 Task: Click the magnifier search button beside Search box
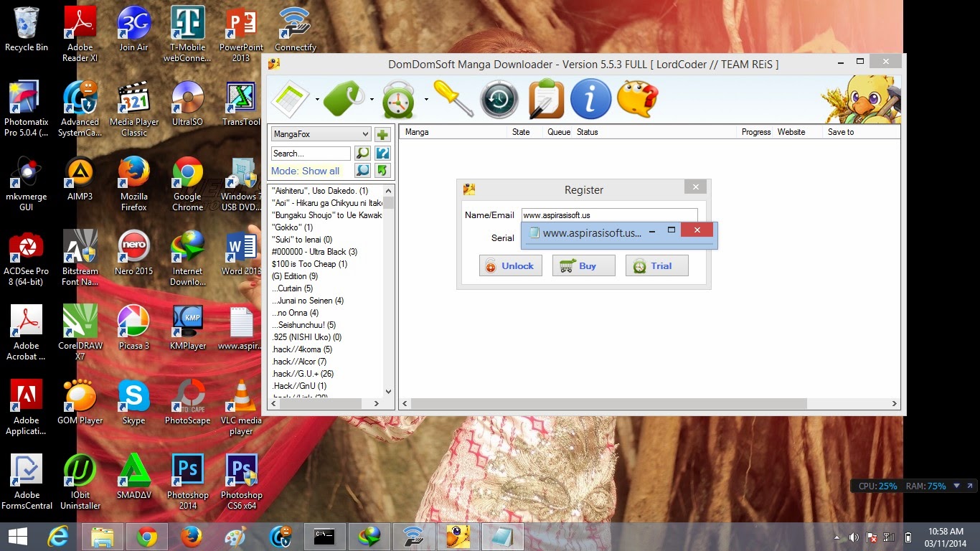tap(362, 153)
